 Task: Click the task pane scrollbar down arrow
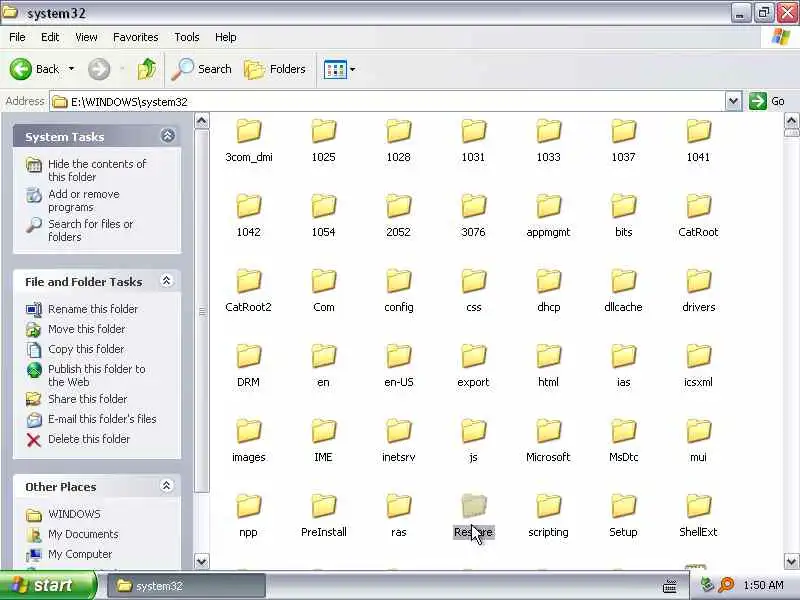[x=202, y=561]
